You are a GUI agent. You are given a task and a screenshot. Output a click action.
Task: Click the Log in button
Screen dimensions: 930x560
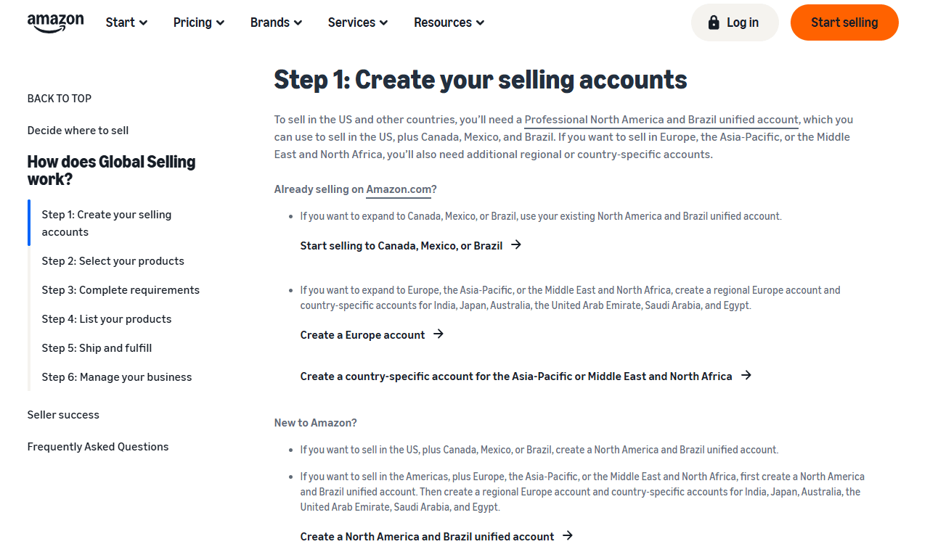[x=735, y=22]
